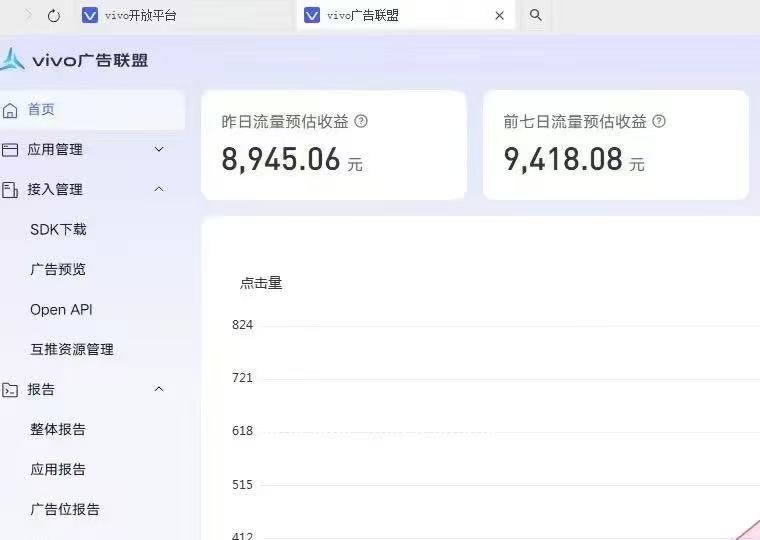Click the 515 axis label
The width and height of the screenshot is (760, 540).
(x=242, y=484)
